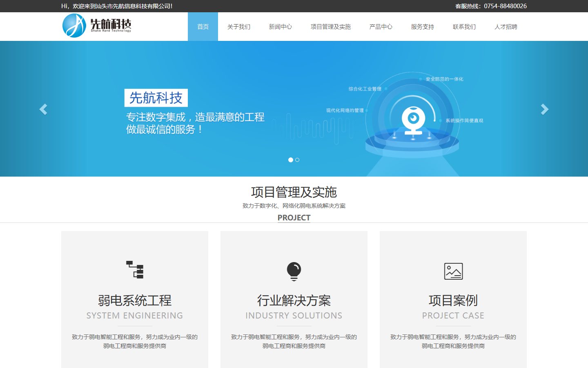The height and width of the screenshot is (368, 588).
Task: Go to previous carousel slide
Action: pyautogui.click(x=43, y=109)
